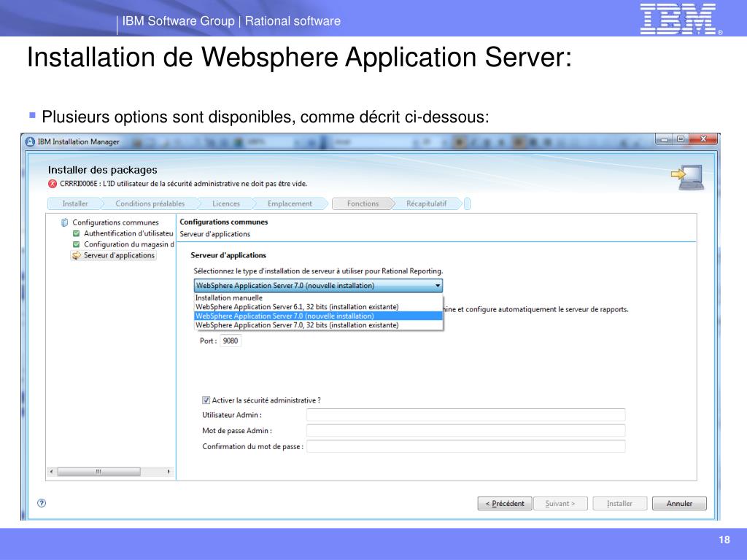Click the Port label
This screenshot has width=747, height=560.
point(208,341)
